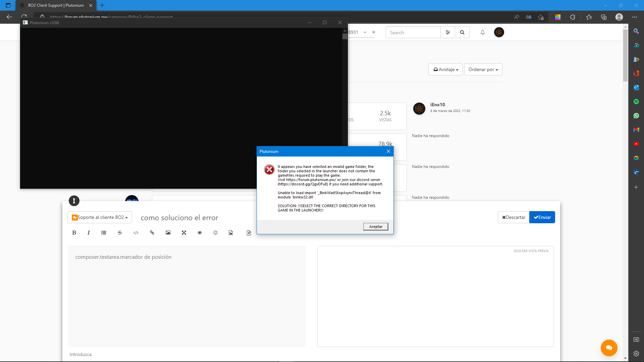The height and width of the screenshot is (362, 644).
Task: Apply strikethrough formatting in the composer
Action: [120, 233]
